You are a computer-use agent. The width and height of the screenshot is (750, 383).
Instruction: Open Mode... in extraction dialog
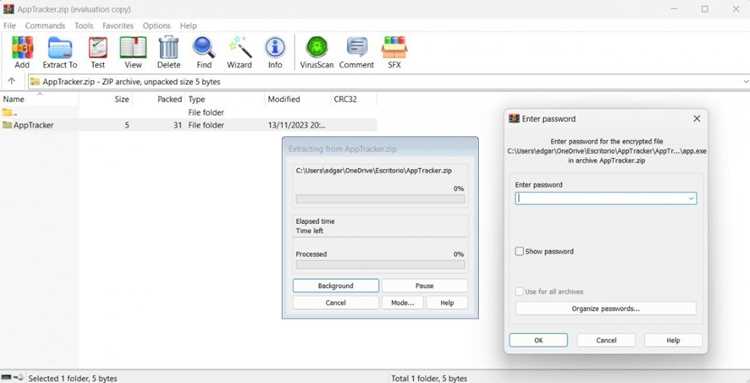tap(402, 303)
